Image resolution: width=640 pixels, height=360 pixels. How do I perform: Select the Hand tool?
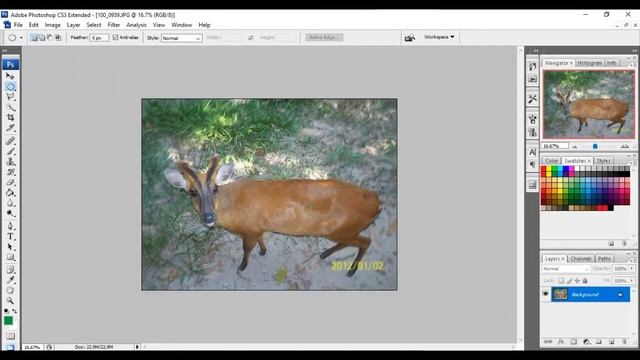(10, 290)
